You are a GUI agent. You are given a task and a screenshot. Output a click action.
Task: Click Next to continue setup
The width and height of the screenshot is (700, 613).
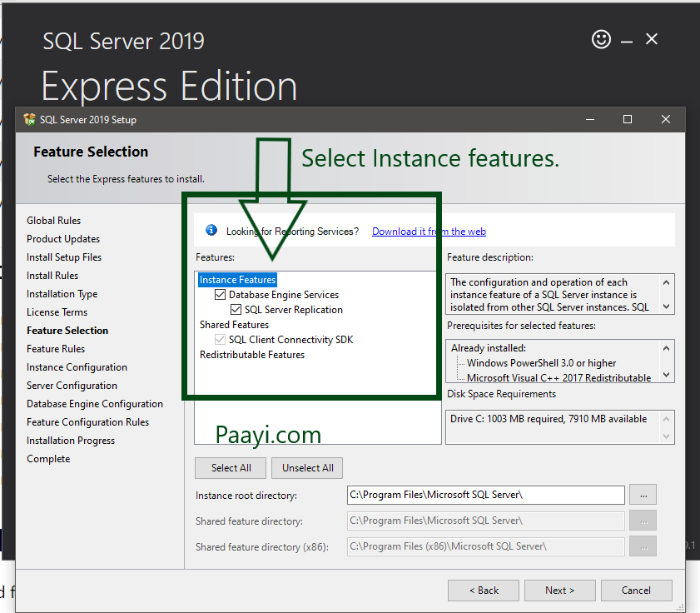559,590
